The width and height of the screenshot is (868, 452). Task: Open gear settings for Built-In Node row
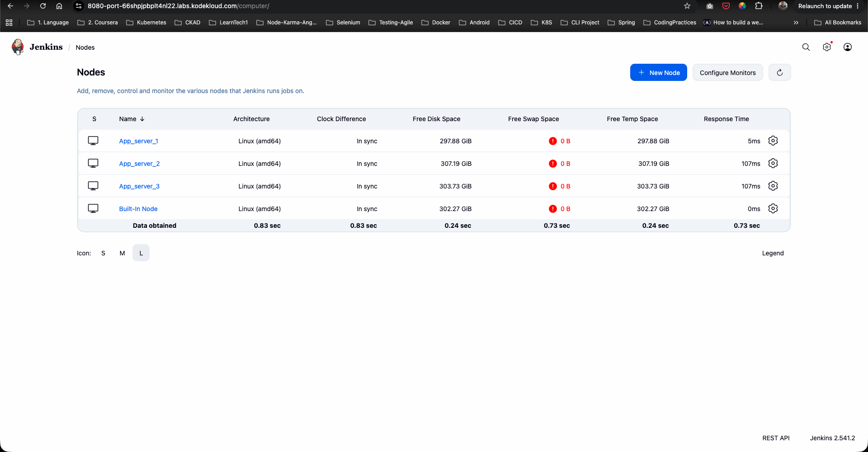[x=773, y=208]
